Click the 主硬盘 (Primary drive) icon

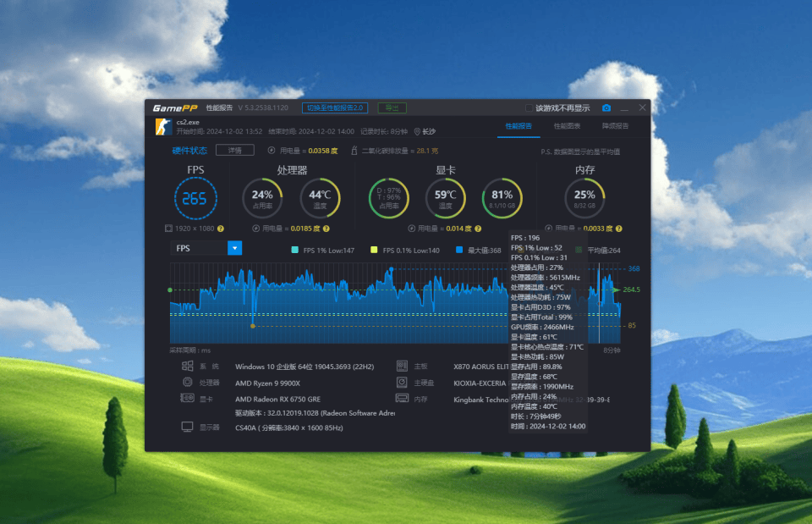402,383
